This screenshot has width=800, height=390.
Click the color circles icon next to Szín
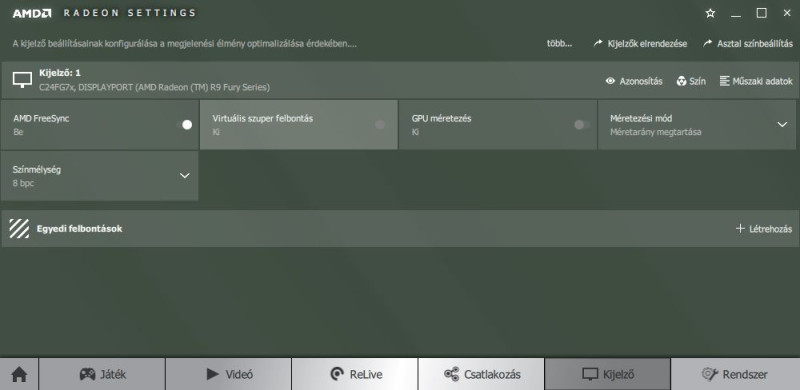coord(681,81)
